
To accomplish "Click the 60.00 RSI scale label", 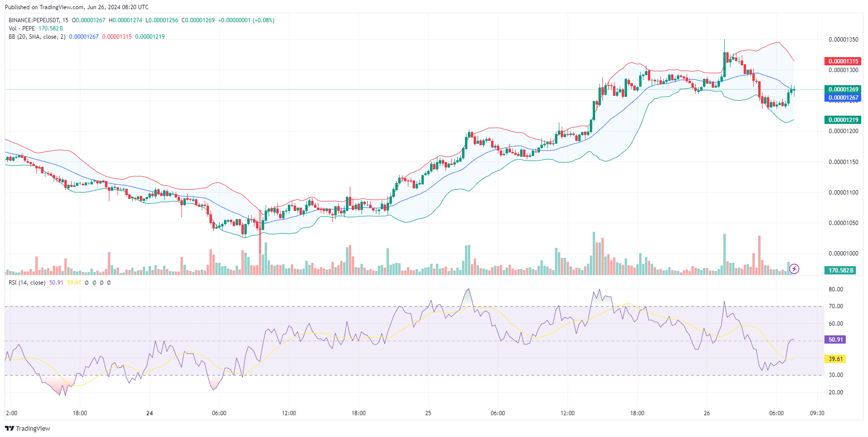I will [x=836, y=324].
